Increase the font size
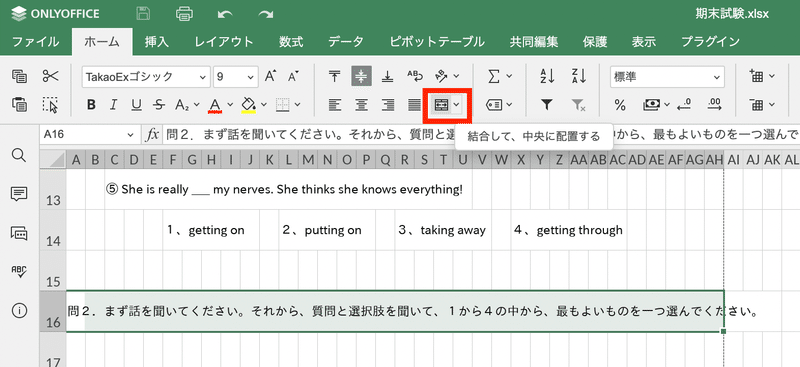The width and height of the screenshot is (800, 367). pos(270,77)
